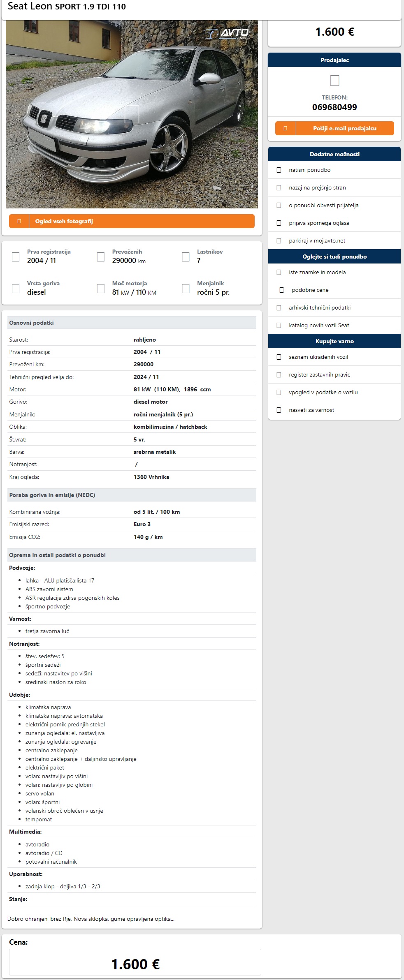Click the zoom icon on car photo

coord(132,114)
